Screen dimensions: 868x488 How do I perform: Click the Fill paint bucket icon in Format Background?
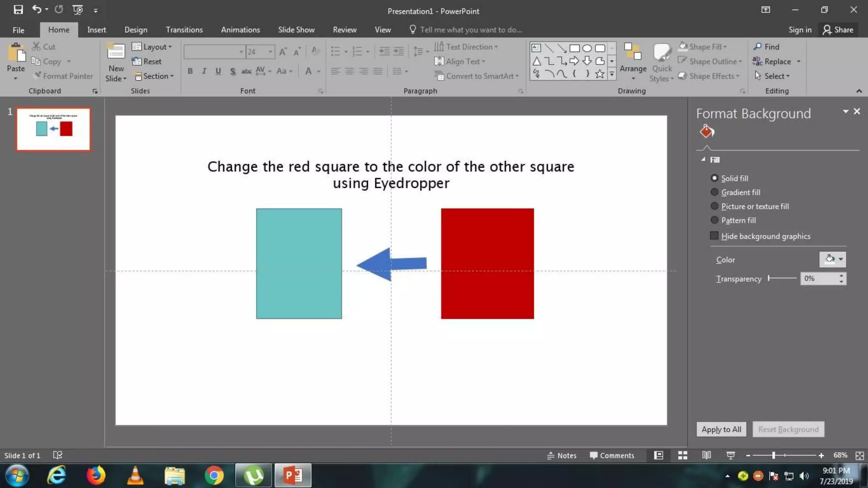pos(707,131)
